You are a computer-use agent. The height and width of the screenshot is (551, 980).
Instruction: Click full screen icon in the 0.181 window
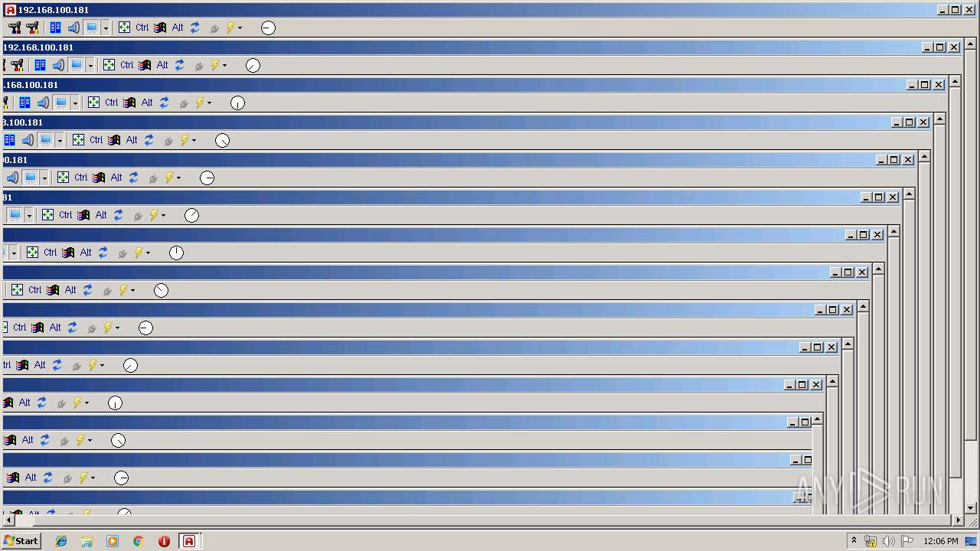(x=64, y=178)
